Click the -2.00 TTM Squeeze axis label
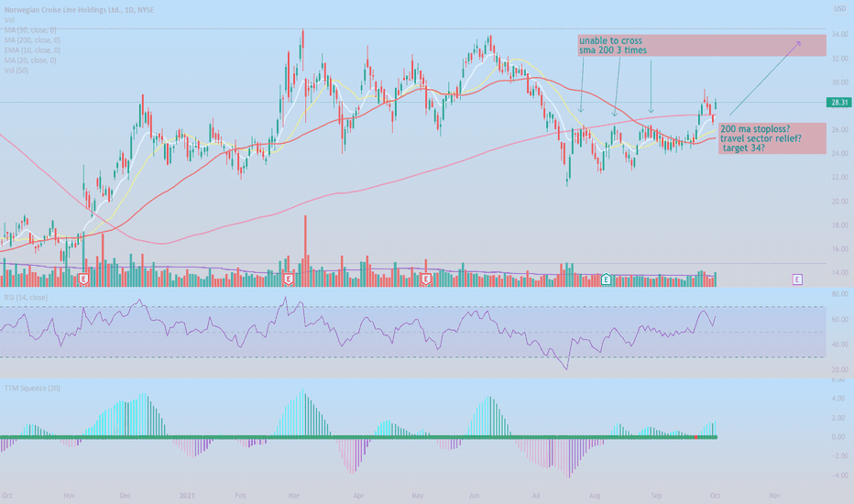The height and width of the screenshot is (504, 854). (838, 456)
